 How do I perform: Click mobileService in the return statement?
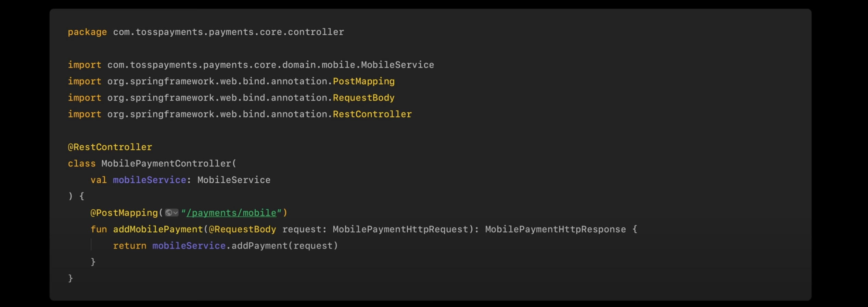(189, 246)
